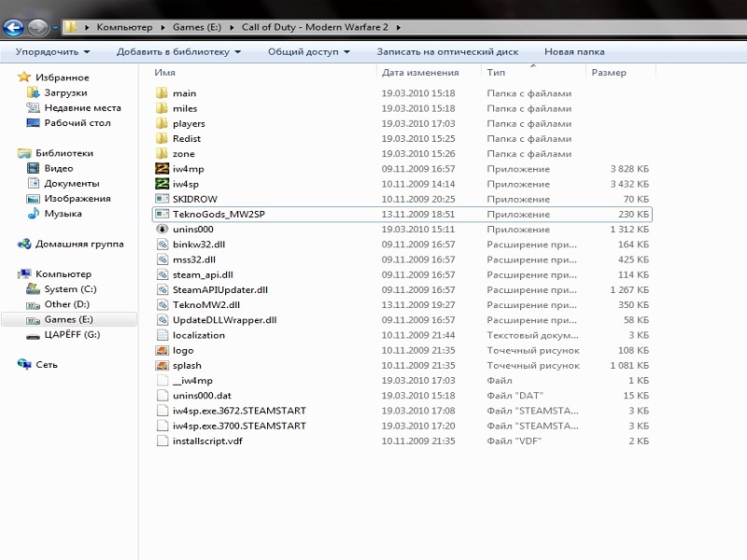Viewport: 747px width, 560px height.
Task: Open the Музыка library
Action: (63, 214)
